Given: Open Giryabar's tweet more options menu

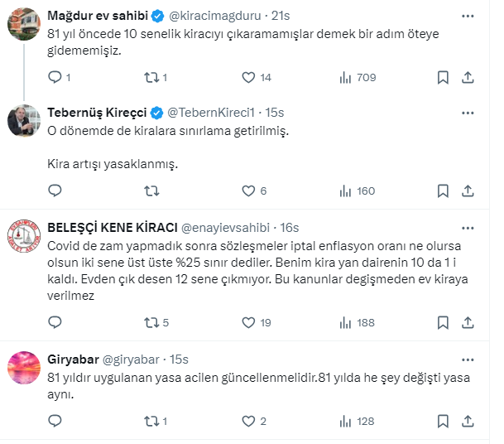Looking at the screenshot, I should click(x=469, y=360).
